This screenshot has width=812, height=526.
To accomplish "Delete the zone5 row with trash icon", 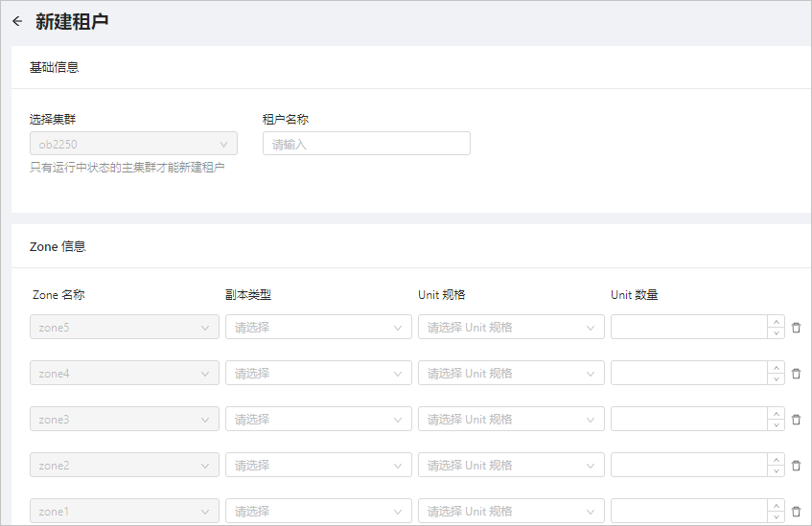I will pyautogui.click(x=797, y=328).
